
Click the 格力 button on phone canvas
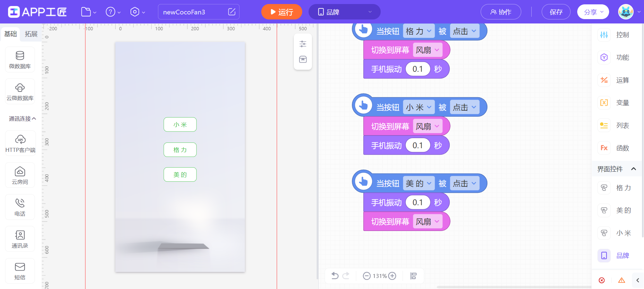point(180,150)
